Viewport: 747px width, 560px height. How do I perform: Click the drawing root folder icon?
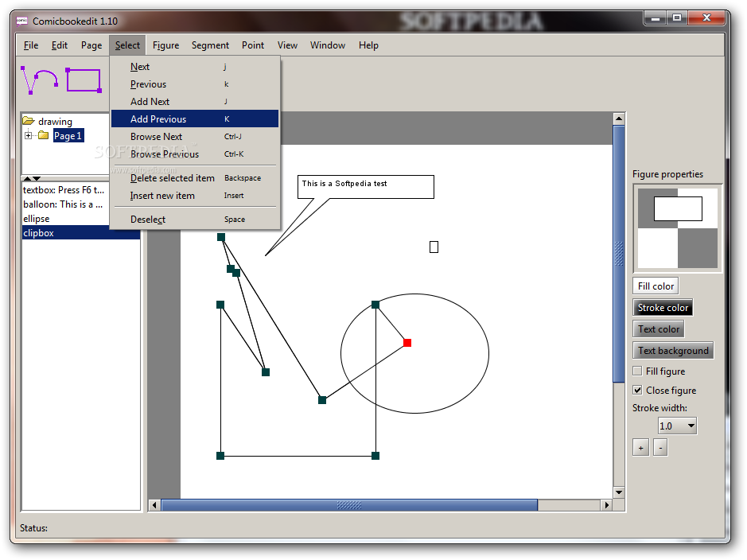29,120
